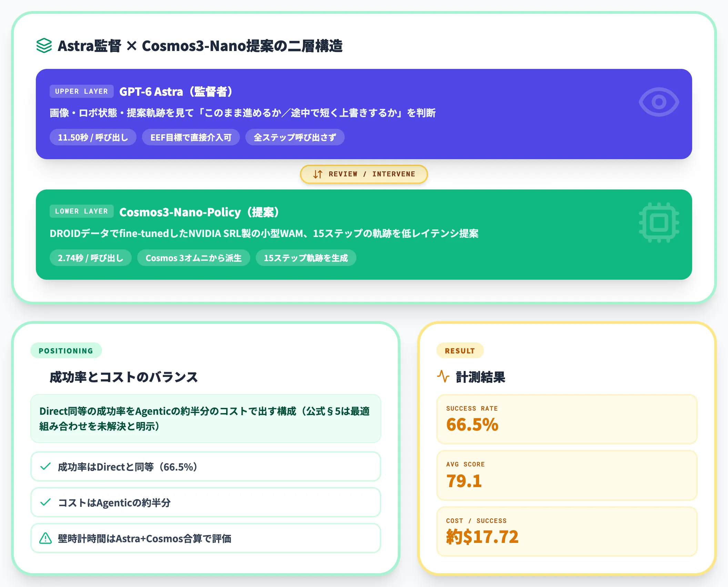This screenshot has width=728, height=587.
Task: Open the RESULT tag
Action: [x=460, y=351]
